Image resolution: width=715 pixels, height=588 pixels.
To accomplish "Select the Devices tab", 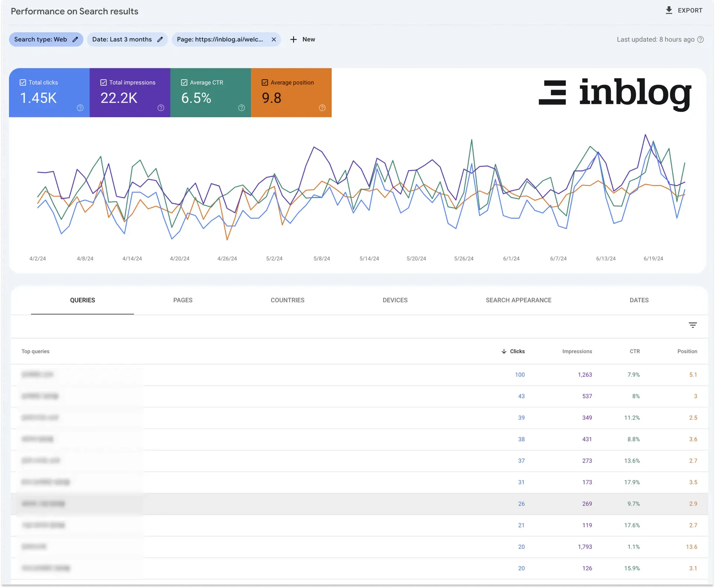I will coord(395,300).
